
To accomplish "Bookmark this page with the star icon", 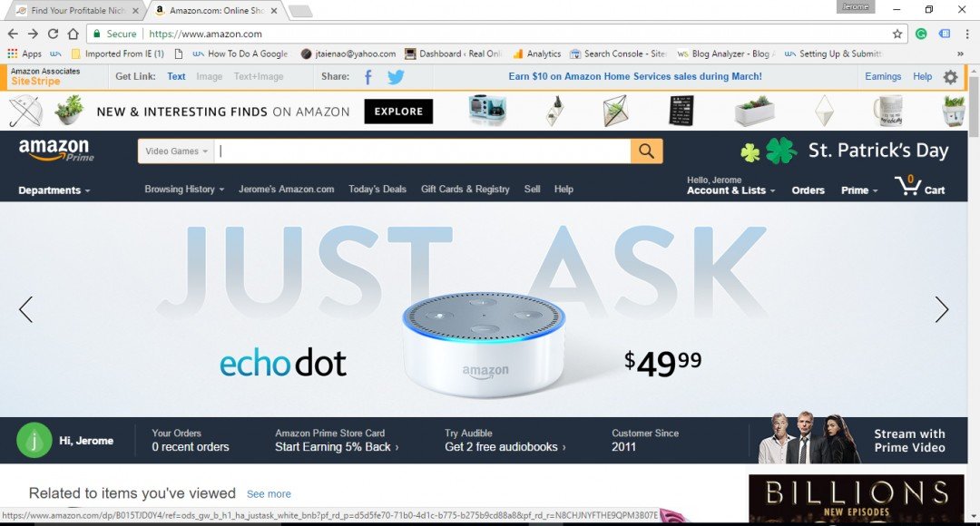I will click(x=897, y=34).
